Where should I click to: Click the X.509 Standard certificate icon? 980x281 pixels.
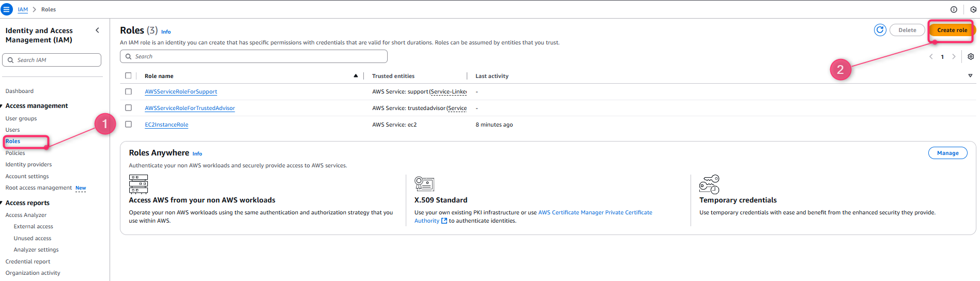pyautogui.click(x=424, y=183)
